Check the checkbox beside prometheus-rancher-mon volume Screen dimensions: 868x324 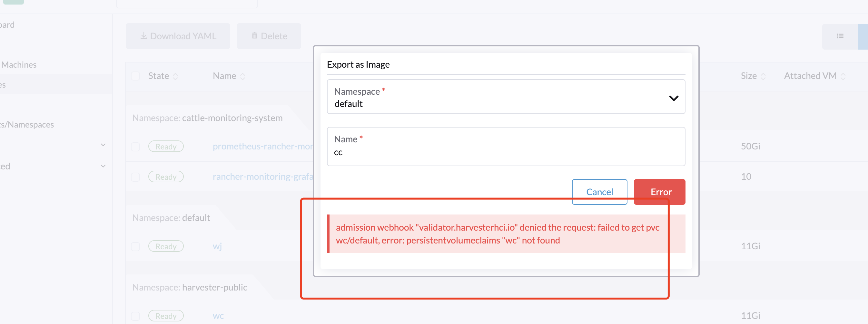(136, 146)
